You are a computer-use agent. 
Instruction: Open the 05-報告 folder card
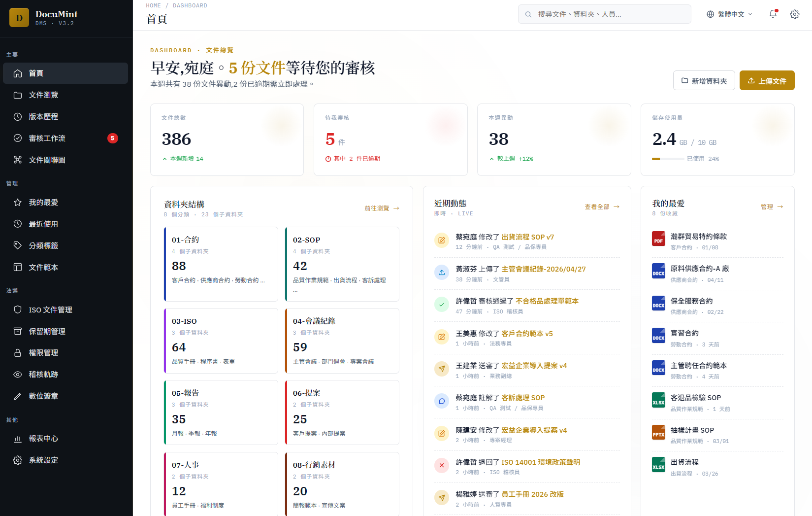click(x=221, y=413)
